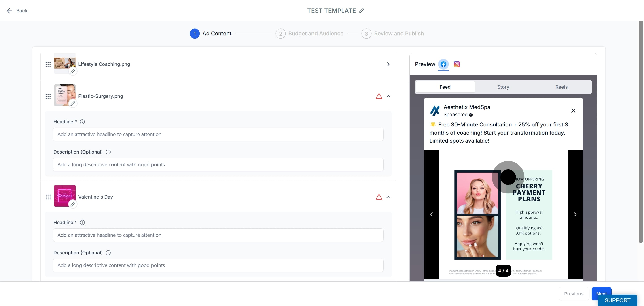This screenshot has height=306, width=644.
Task: Open the SUPPORT widget
Action: pyautogui.click(x=617, y=300)
